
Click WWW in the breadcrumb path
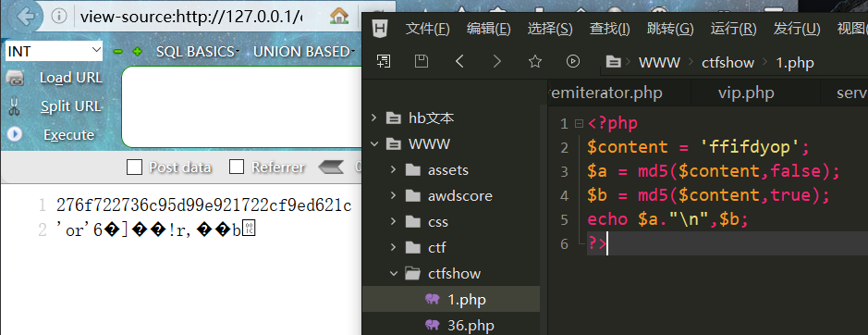pyautogui.click(x=659, y=63)
